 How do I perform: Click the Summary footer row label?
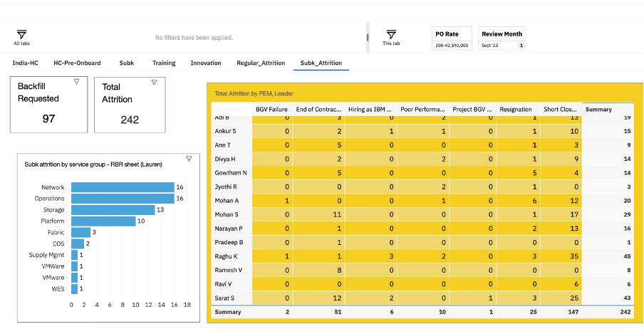pyautogui.click(x=228, y=312)
